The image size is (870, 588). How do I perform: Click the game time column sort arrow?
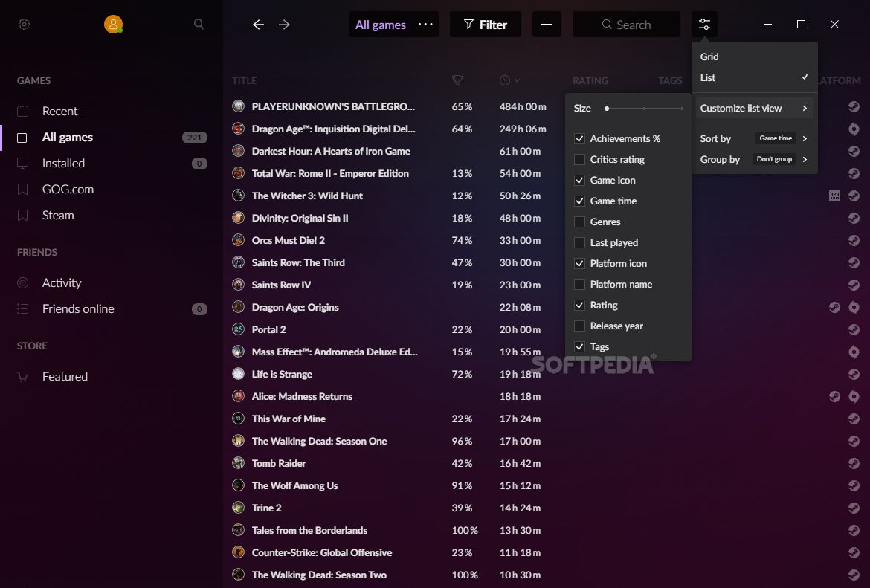[x=517, y=80]
